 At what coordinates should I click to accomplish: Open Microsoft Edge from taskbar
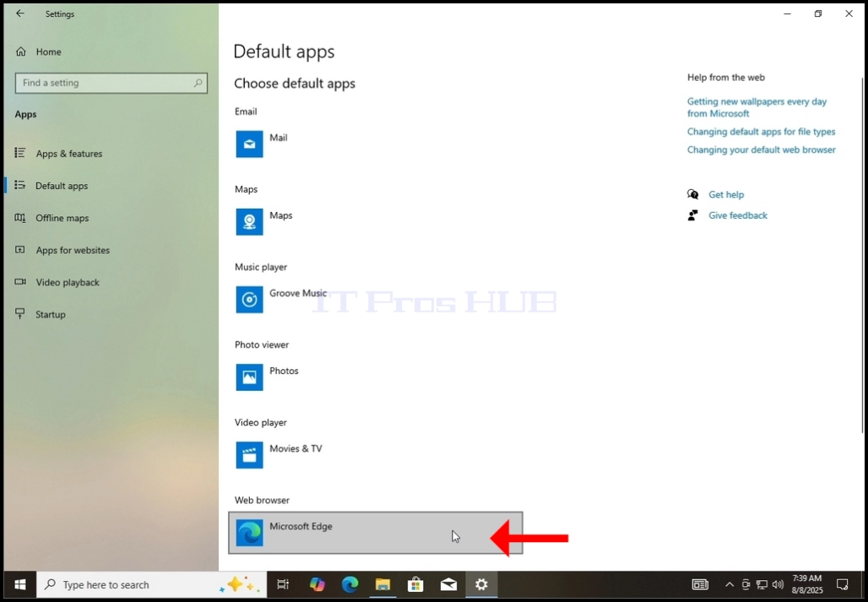click(x=350, y=584)
